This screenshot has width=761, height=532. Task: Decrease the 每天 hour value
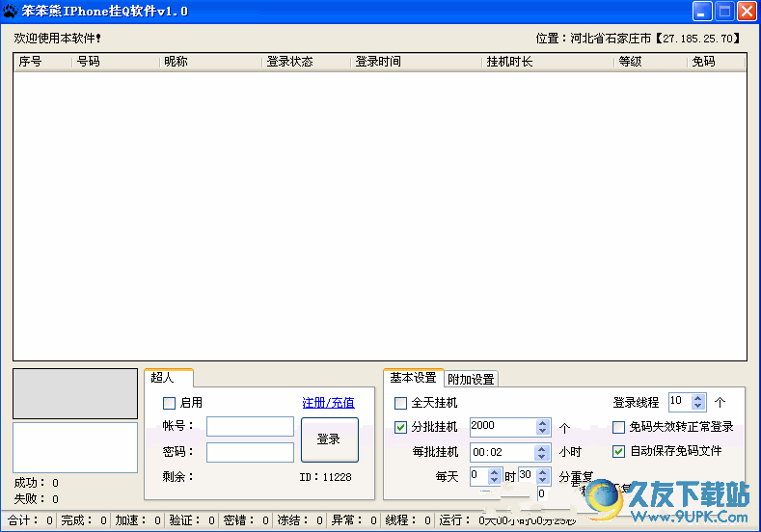(x=494, y=480)
